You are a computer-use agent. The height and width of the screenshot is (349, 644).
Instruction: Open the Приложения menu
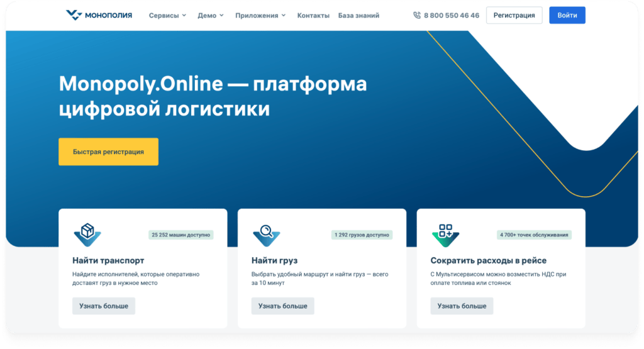click(x=260, y=15)
